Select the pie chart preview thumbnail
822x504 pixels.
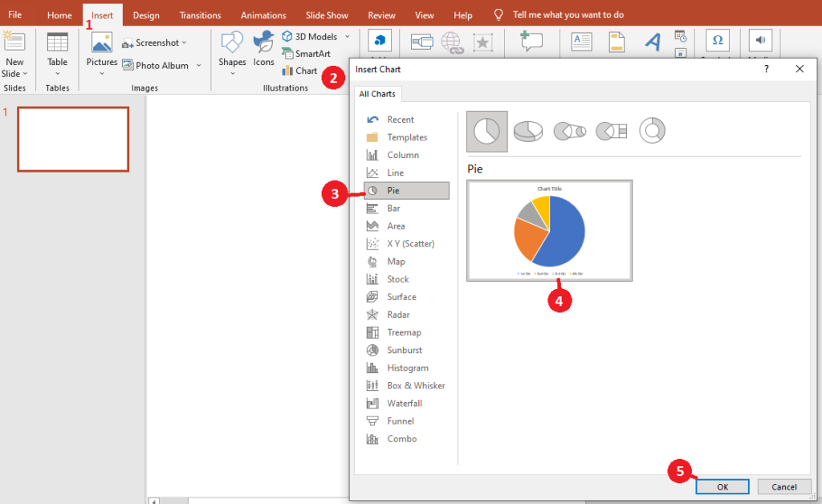(550, 230)
